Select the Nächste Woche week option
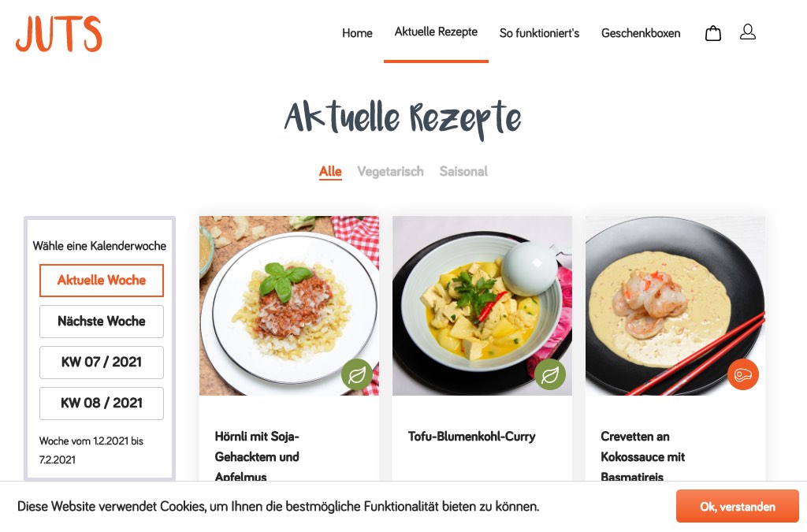The height and width of the screenshot is (532, 807). (x=102, y=322)
